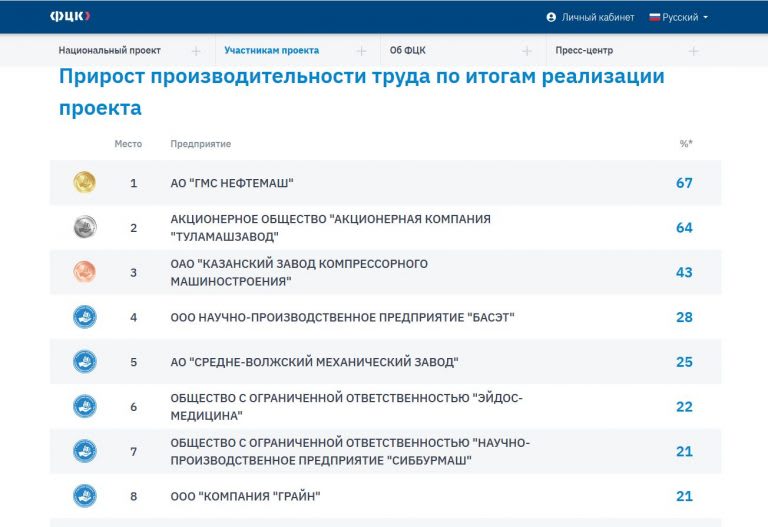Screen dimensions: 768x527
Task: Expand the Национальный проект menu plus
Action: (195, 51)
